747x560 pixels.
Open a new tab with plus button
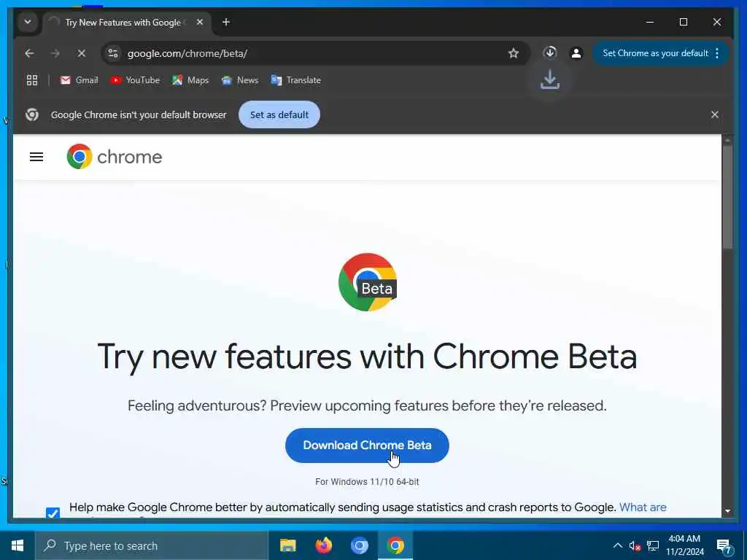[226, 22]
